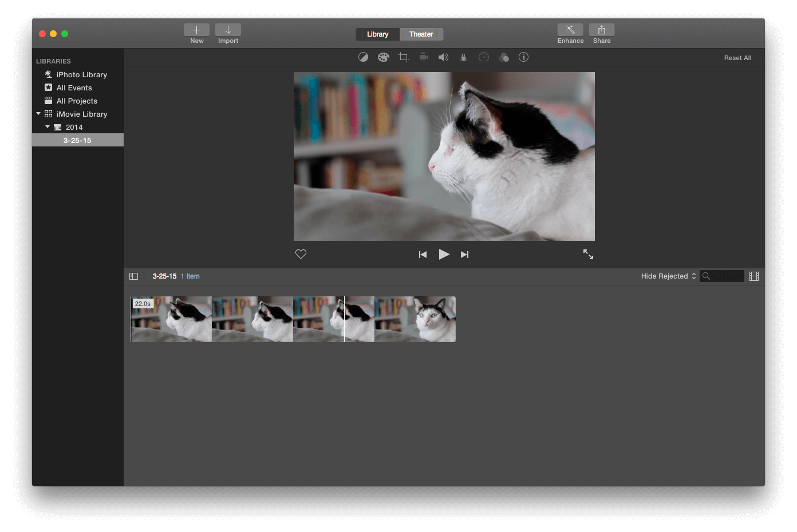
Task: Switch to the Theater tab
Action: (421, 34)
